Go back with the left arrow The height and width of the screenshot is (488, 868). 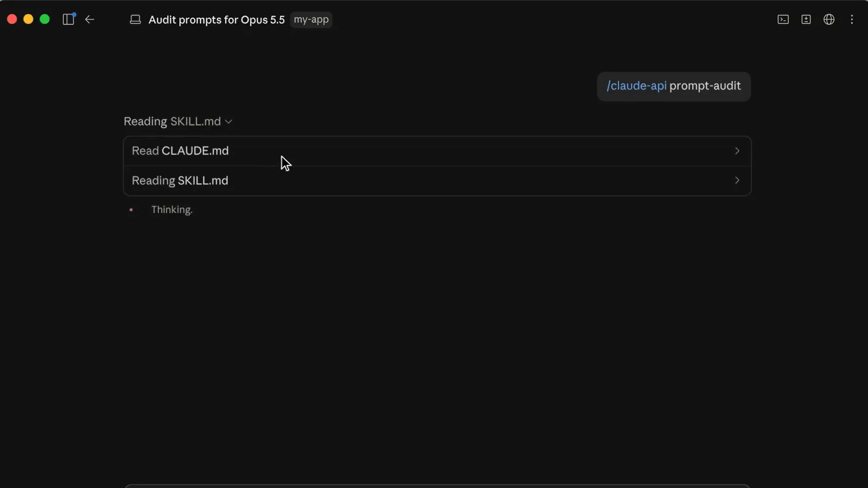click(x=90, y=20)
